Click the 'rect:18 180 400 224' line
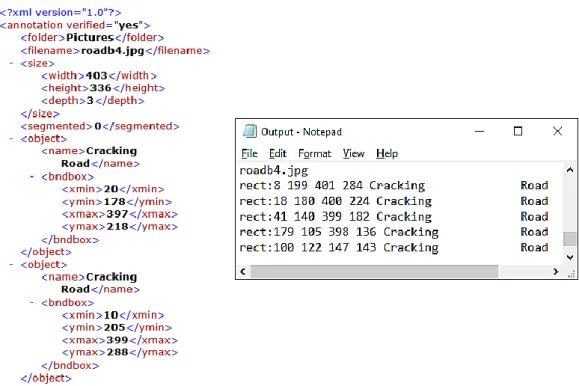The image size is (579, 386). (394, 201)
